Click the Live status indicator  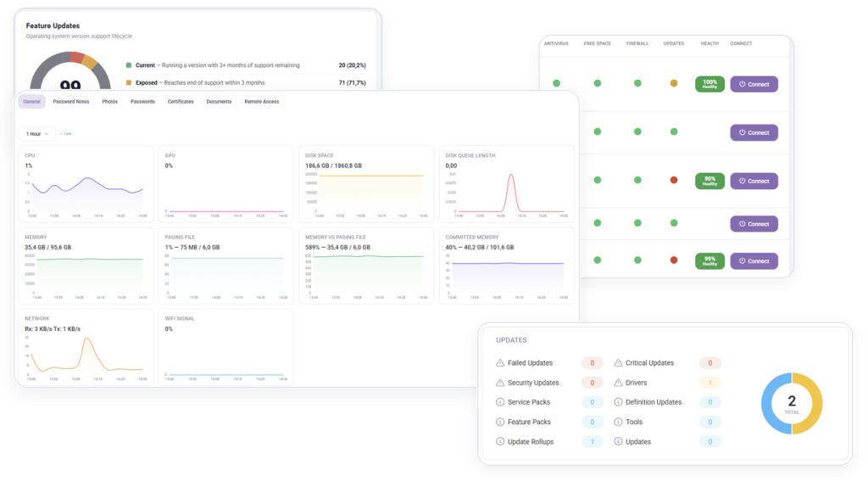(x=66, y=133)
